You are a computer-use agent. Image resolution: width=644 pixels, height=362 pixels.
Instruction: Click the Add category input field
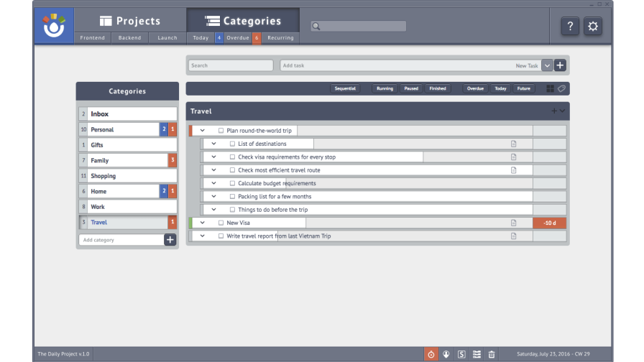[121, 240]
